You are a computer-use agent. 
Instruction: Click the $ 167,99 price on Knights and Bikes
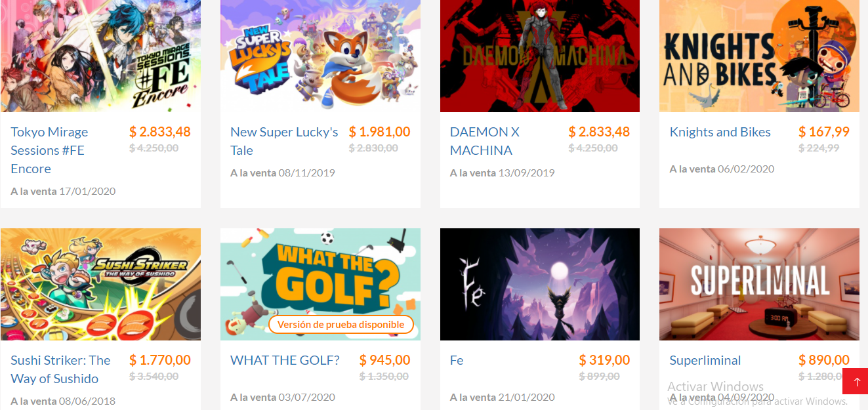(823, 132)
